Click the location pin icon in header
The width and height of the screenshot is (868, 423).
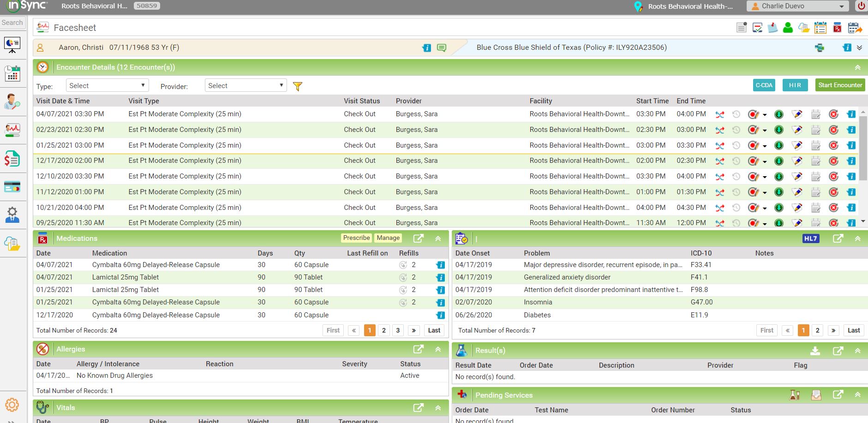tap(639, 6)
